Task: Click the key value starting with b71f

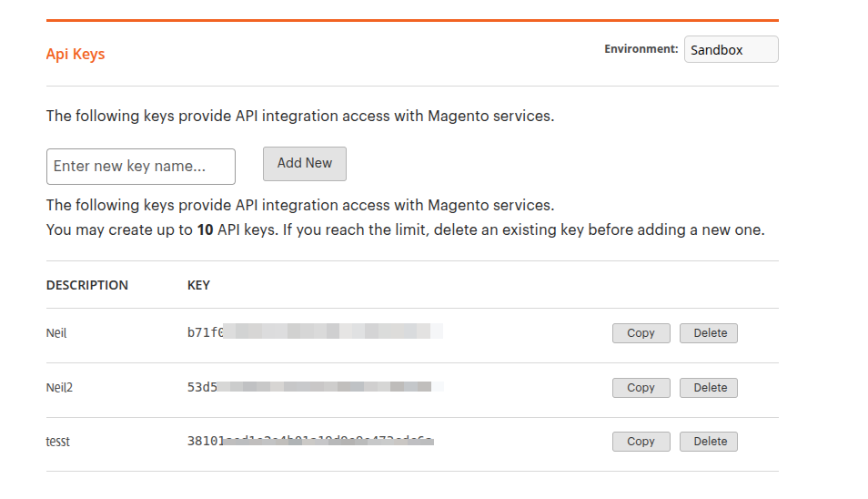Action: point(314,333)
